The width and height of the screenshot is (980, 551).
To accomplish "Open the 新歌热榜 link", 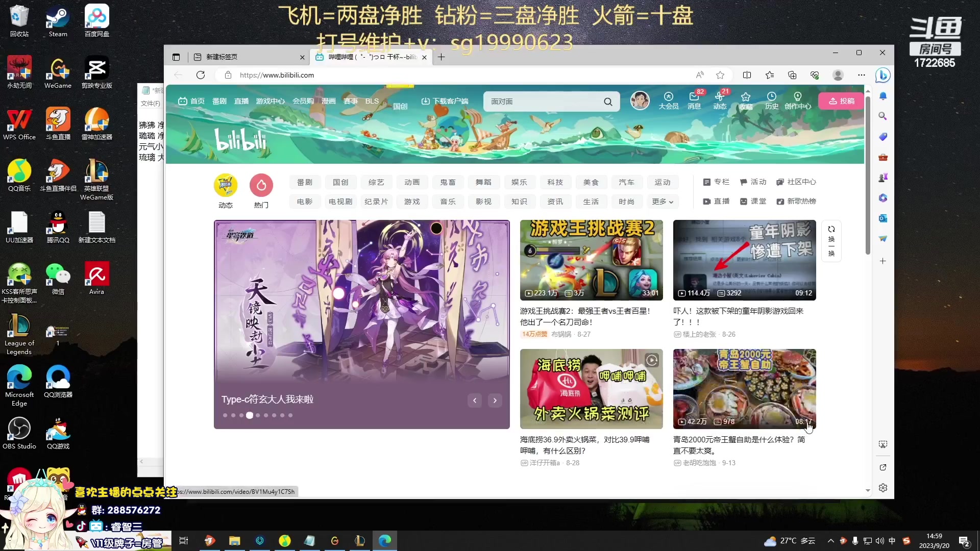I will pos(796,201).
